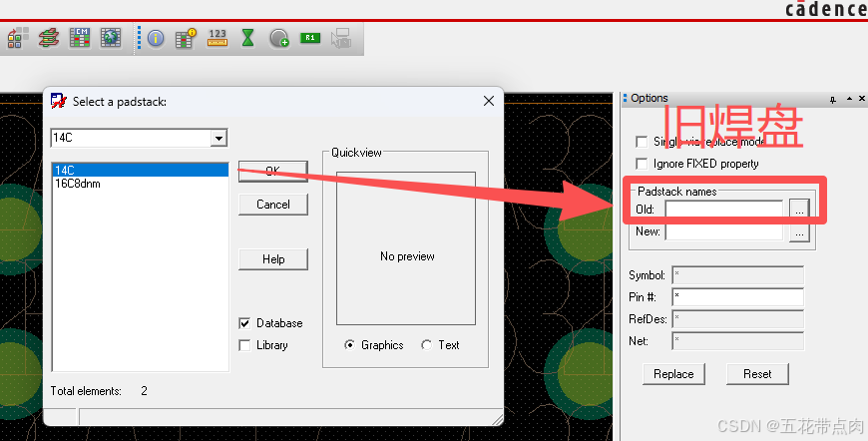Click the Net filter field

click(738, 341)
